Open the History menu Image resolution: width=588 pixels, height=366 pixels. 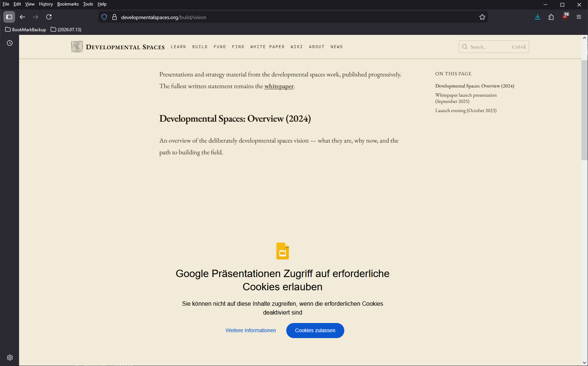[x=46, y=4]
